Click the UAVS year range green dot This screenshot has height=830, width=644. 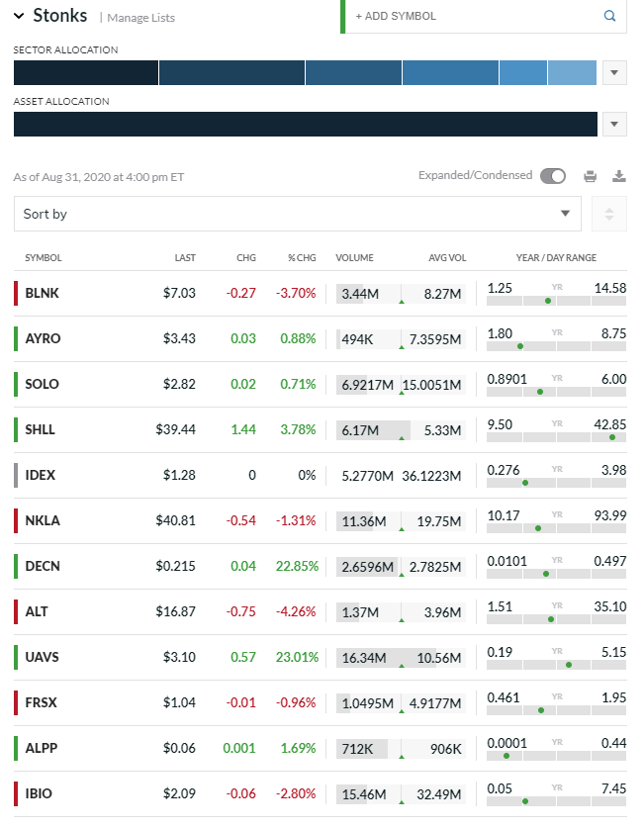coord(569,665)
